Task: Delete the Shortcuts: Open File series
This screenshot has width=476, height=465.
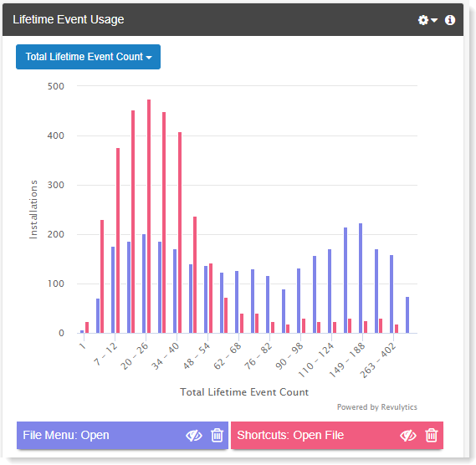Action: 432,435
